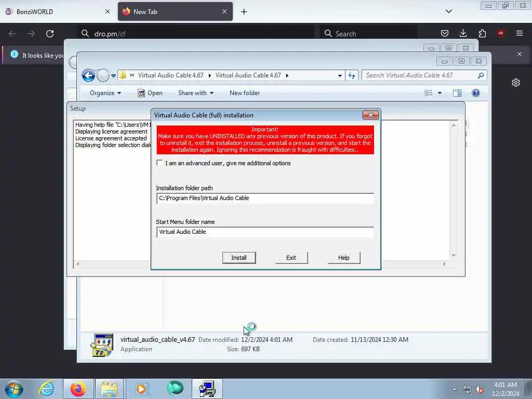Image resolution: width=532 pixels, height=399 pixels.
Task: Close the BonziWORLD tab
Action: point(108,11)
